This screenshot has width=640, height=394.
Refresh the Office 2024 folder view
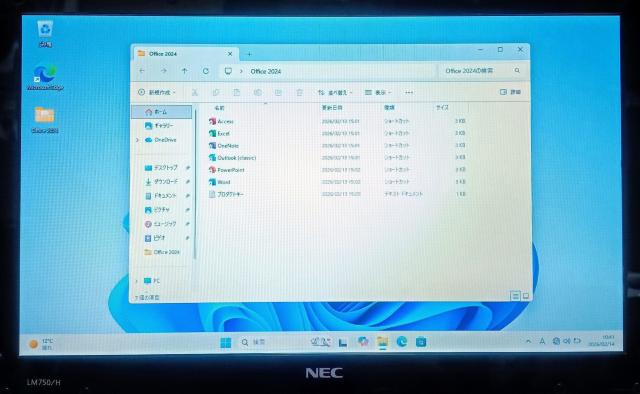tap(206, 71)
